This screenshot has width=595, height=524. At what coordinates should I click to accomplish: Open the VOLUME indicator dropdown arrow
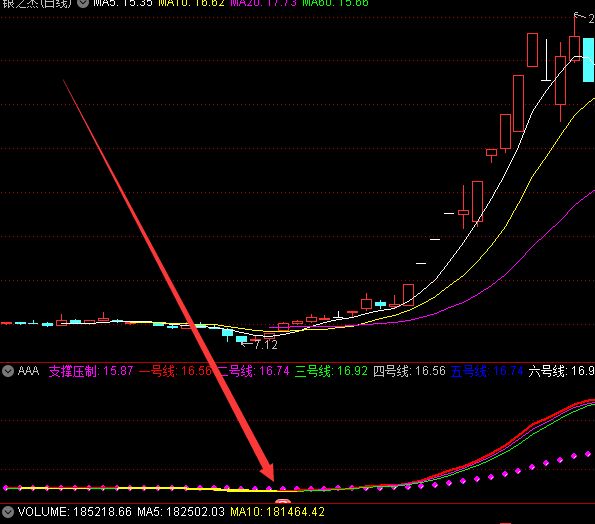[x=8, y=512]
